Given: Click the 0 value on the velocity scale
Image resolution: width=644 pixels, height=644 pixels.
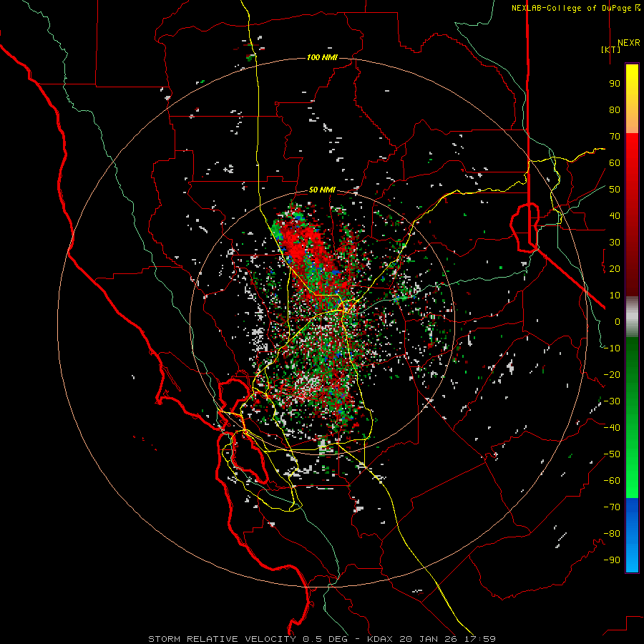Looking at the screenshot, I should (x=618, y=322).
